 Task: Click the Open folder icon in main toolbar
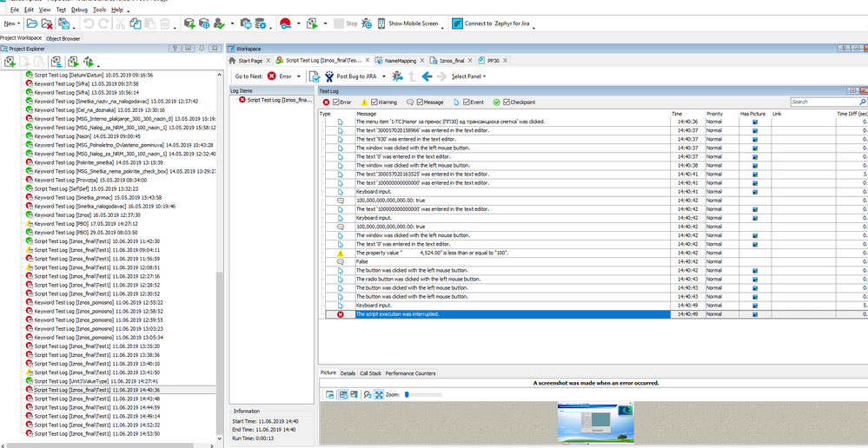pyautogui.click(x=32, y=23)
